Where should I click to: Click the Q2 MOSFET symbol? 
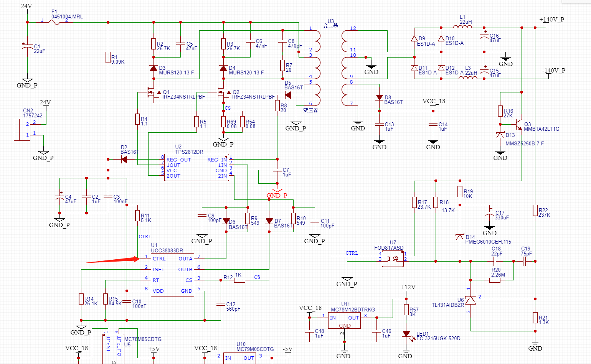click(223, 92)
